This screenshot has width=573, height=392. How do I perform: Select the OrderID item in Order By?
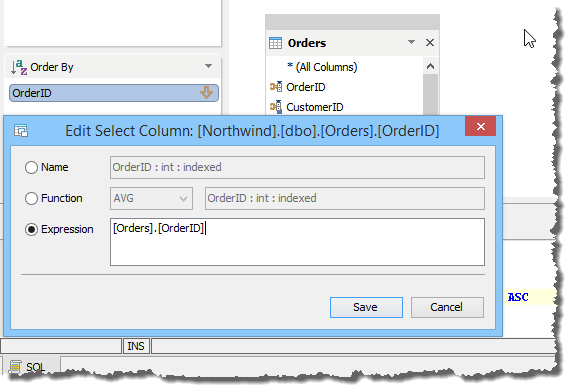pos(114,93)
